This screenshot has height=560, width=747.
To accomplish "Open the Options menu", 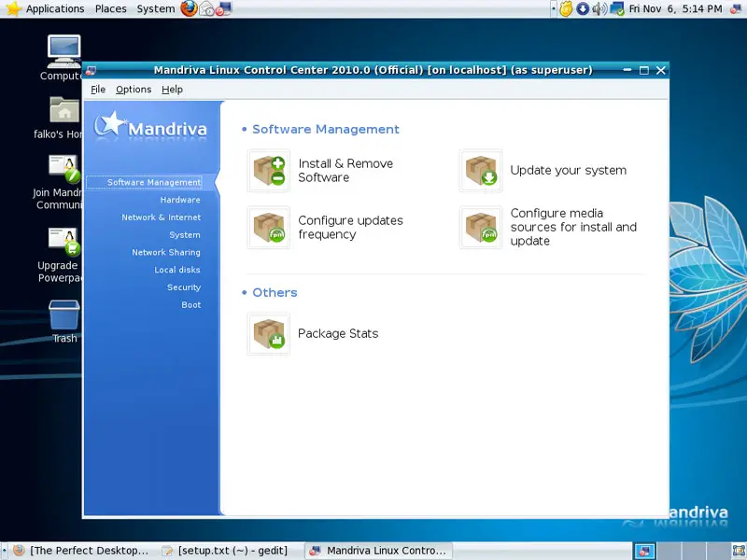I will point(134,90).
